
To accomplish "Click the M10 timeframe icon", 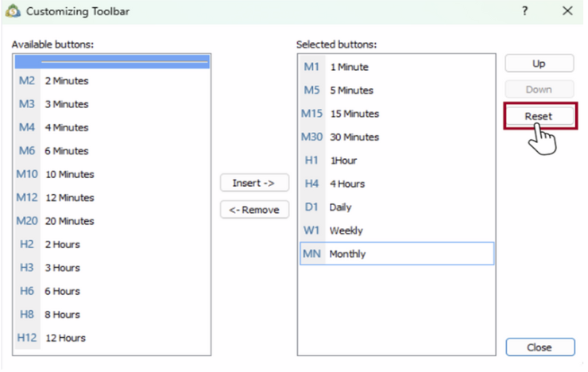I will click(x=27, y=174).
